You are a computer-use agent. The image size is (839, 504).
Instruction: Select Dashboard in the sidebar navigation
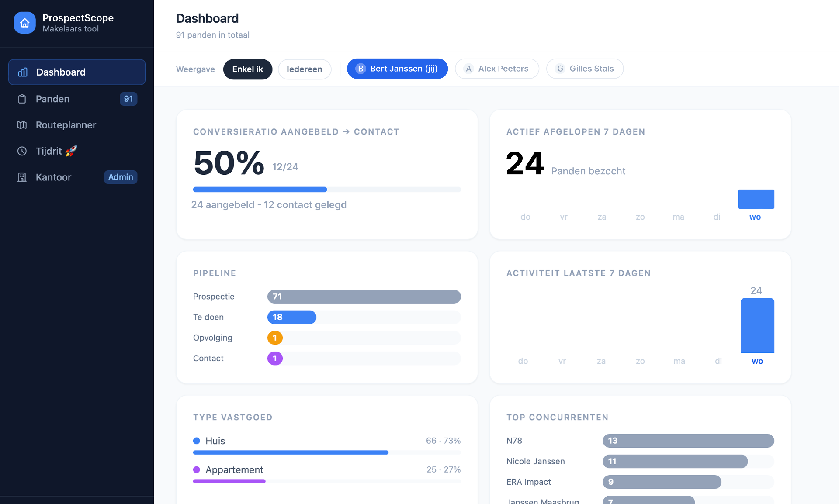(x=61, y=72)
